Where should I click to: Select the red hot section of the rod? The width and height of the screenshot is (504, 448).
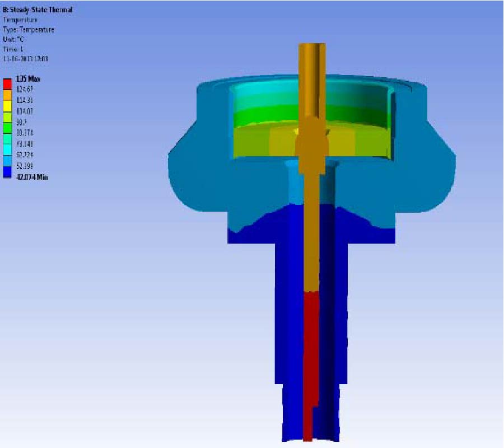coord(310,358)
